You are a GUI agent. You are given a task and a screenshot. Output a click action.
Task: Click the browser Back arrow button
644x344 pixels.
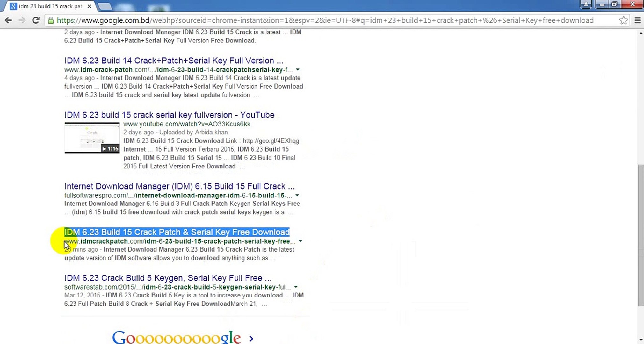[x=9, y=20]
